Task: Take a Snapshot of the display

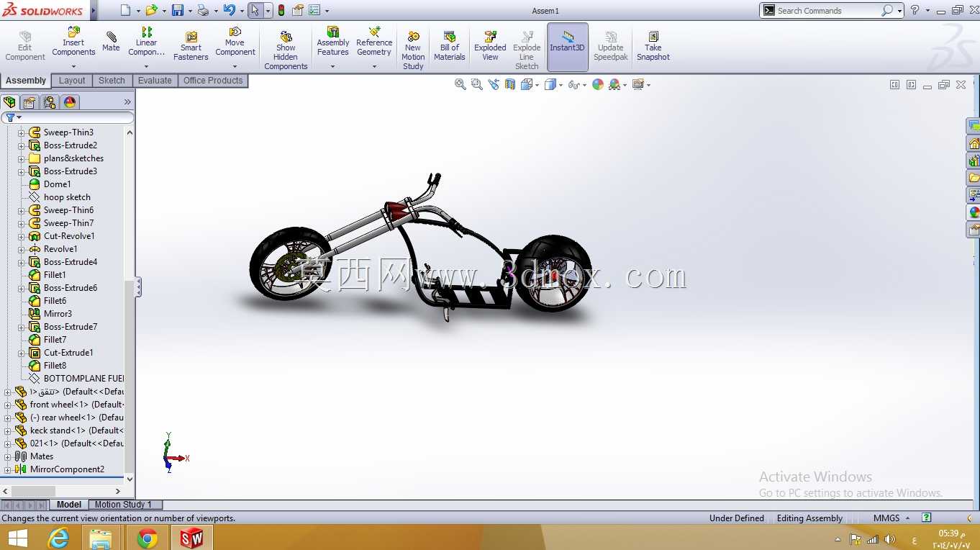Action: point(653,47)
